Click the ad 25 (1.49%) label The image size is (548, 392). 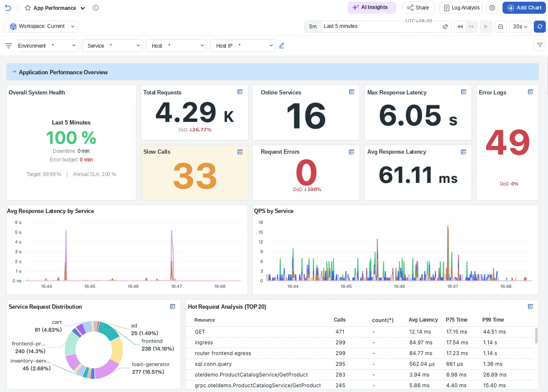[145, 329]
